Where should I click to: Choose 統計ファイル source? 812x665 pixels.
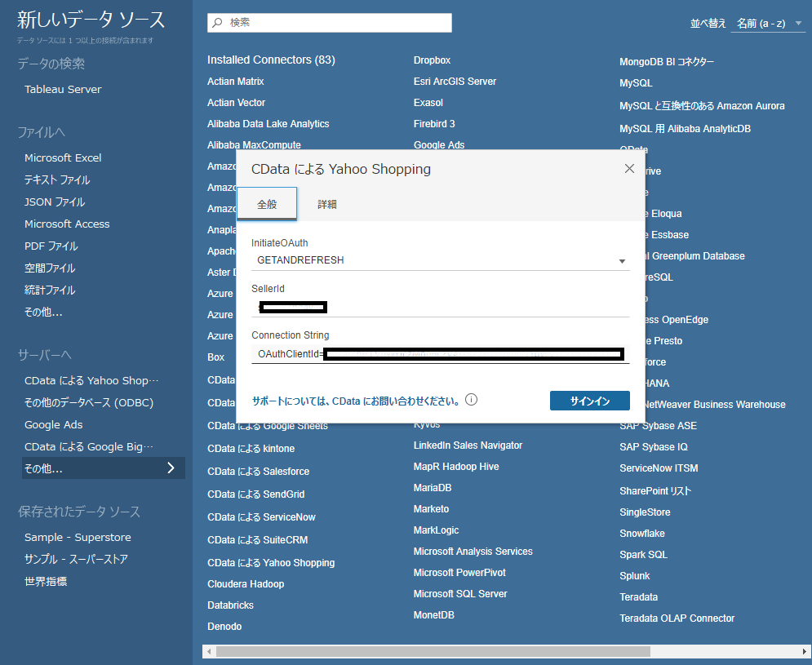pyautogui.click(x=50, y=290)
